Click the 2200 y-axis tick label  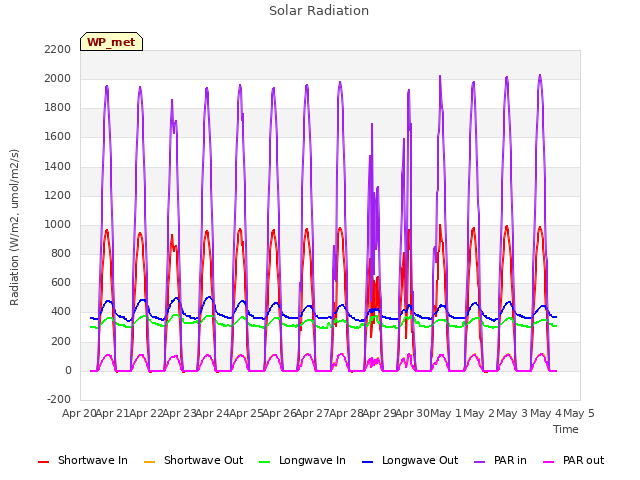58,49
